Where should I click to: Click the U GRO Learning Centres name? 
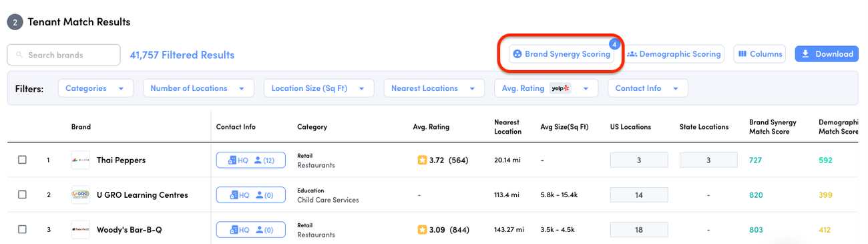pyautogui.click(x=142, y=195)
